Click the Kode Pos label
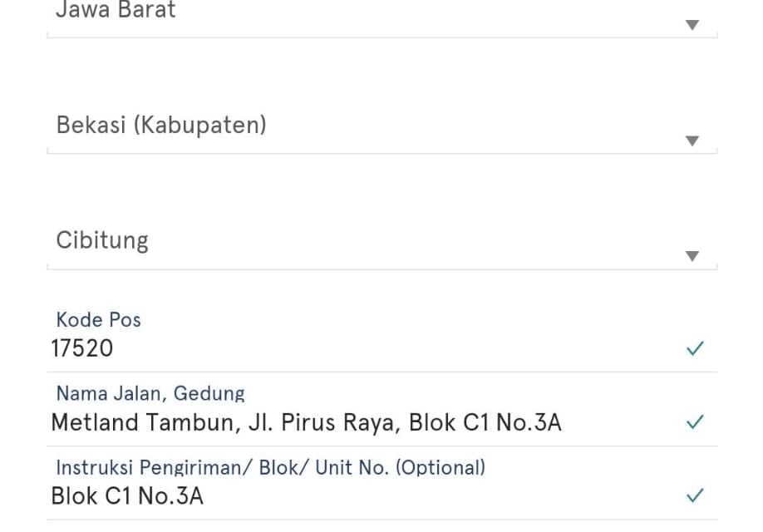Viewport: 763px width, 532px height. click(98, 320)
